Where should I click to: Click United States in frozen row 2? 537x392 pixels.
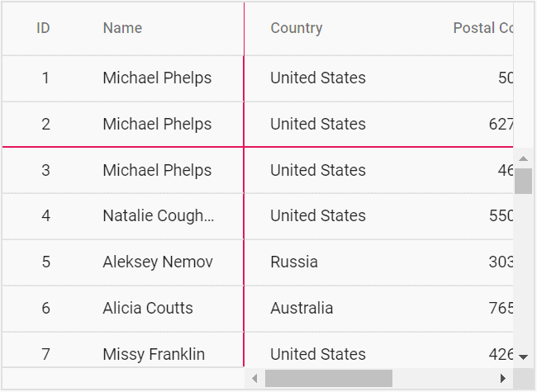[x=318, y=125]
